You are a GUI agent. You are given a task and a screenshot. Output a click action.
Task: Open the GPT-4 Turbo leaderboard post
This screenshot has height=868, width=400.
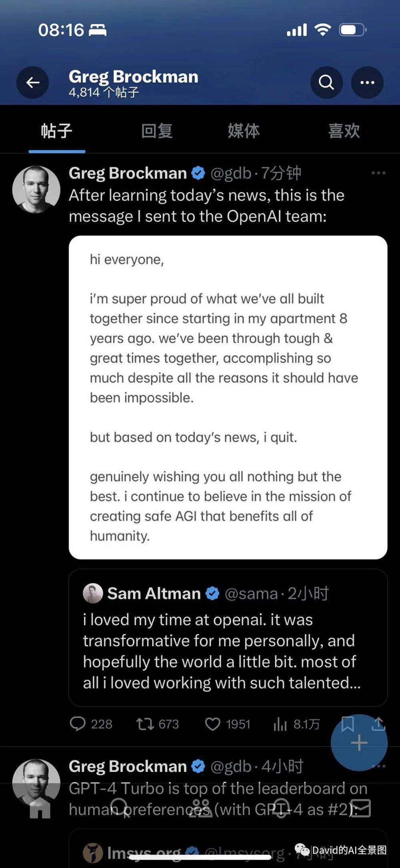[x=218, y=788]
